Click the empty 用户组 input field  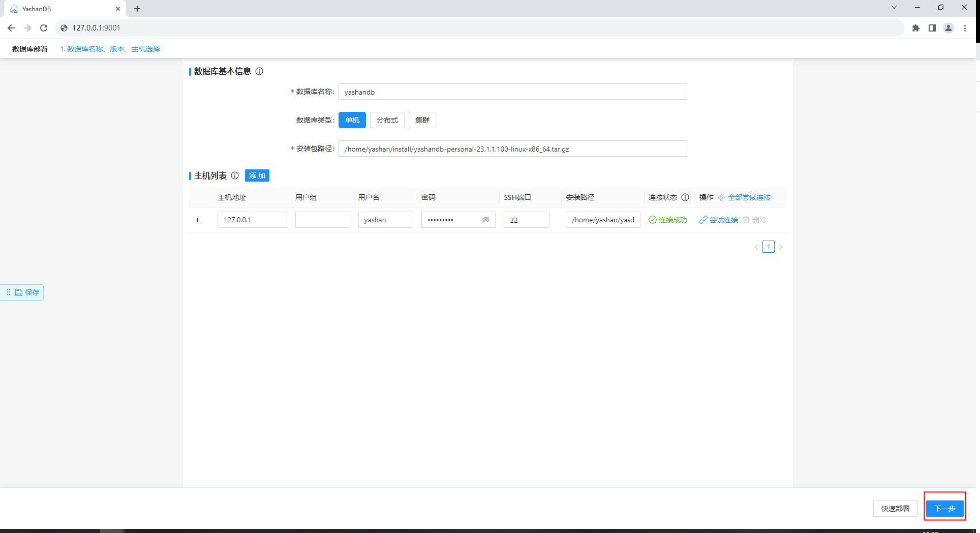(323, 220)
